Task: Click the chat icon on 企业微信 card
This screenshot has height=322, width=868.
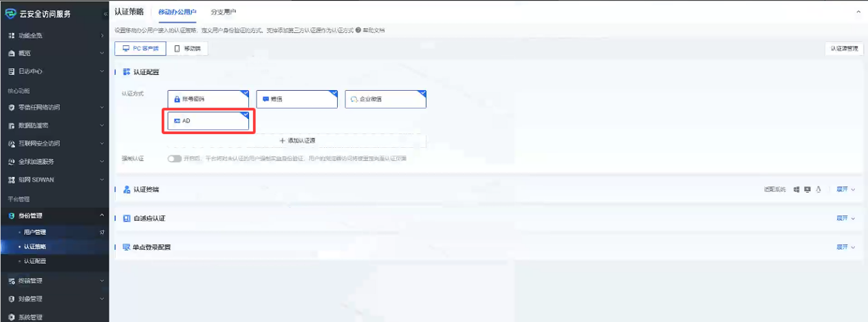Action: click(x=354, y=99)
